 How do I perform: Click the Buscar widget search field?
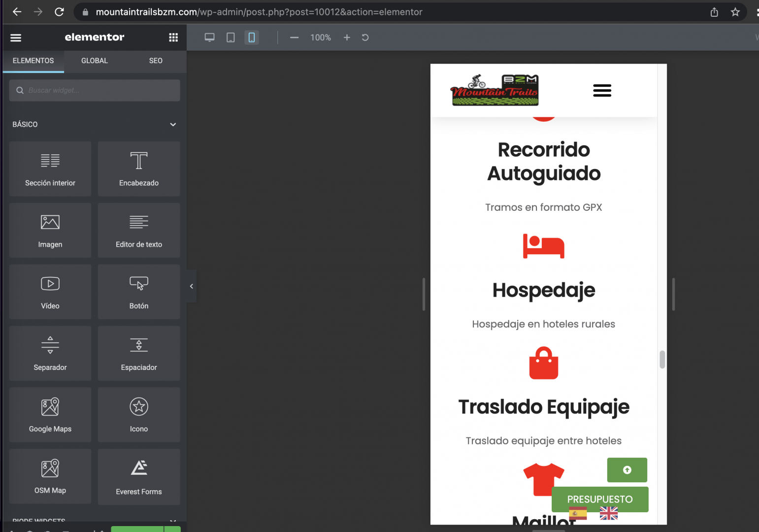[95, 91]
